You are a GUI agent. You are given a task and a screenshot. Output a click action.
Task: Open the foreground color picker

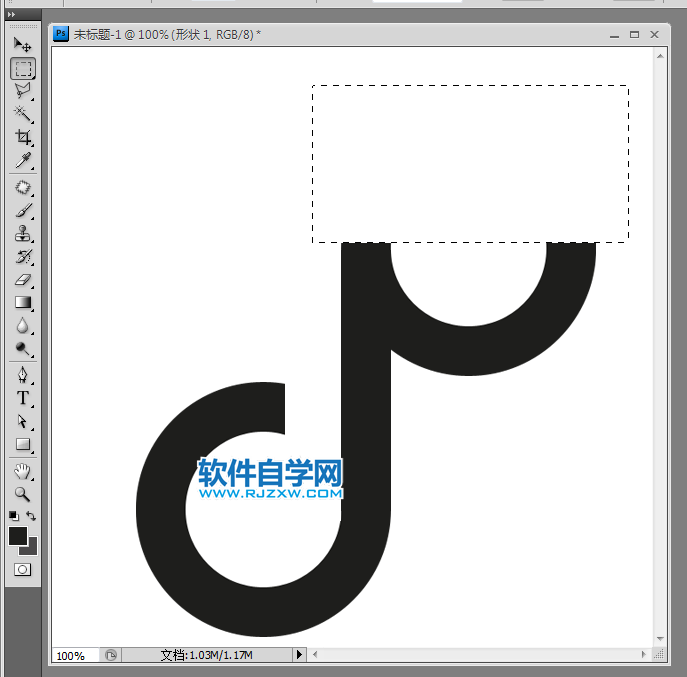18,536
